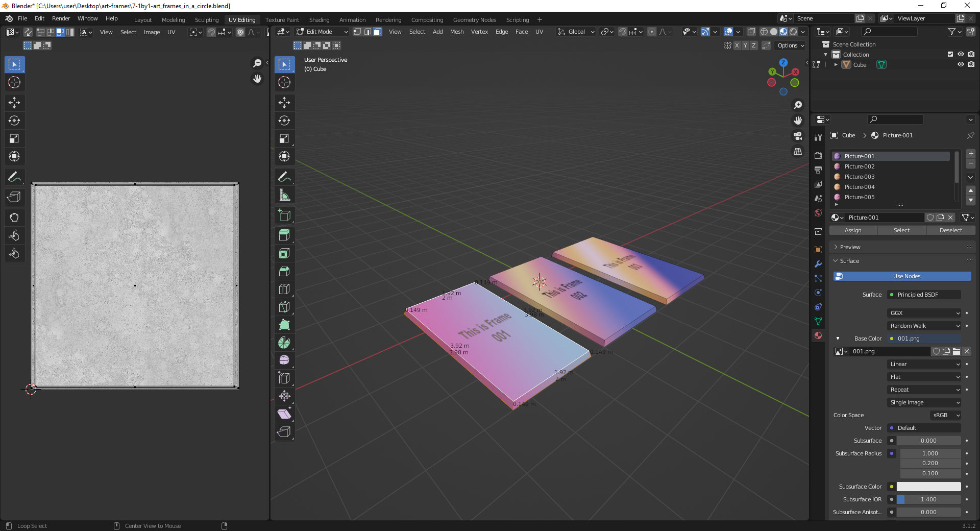Toggle camera view in viewport

[797, 136]
